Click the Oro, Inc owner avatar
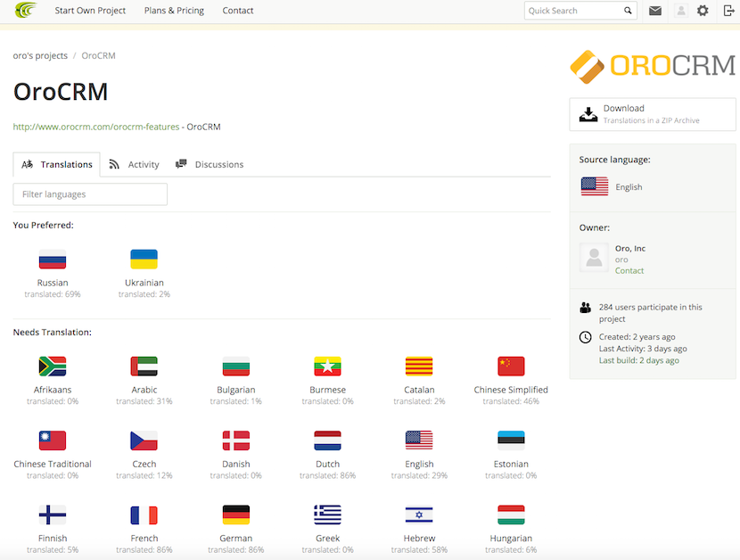 coord(594,258)
